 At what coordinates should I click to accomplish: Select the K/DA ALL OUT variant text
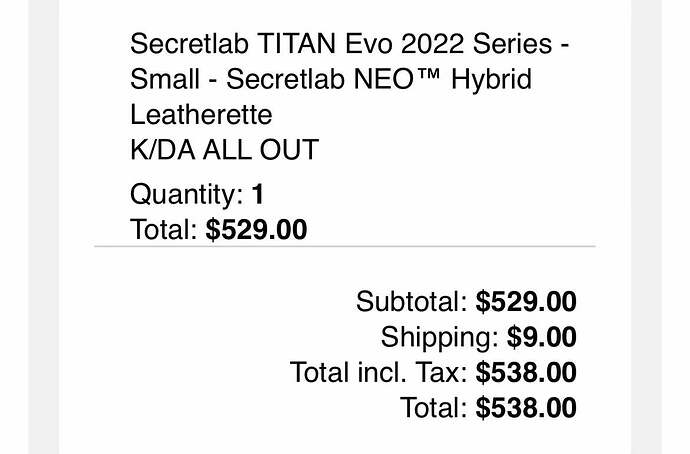(x=224, y=150)
